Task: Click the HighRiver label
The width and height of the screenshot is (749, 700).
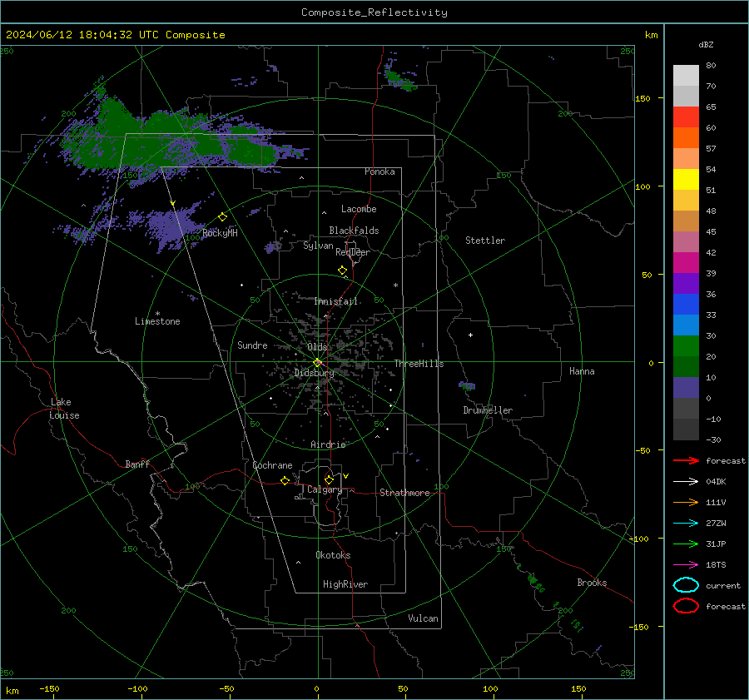Action: tap(345, 584)
